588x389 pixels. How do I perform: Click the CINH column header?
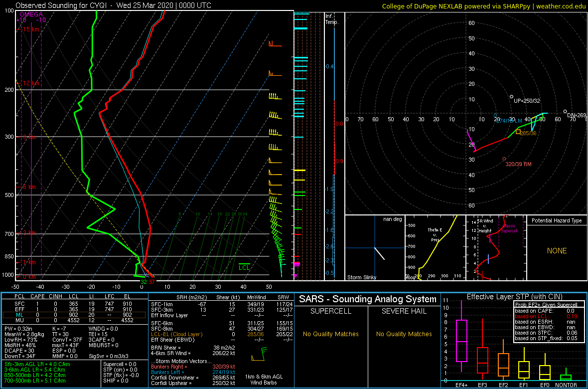click(x=56, y=297)
